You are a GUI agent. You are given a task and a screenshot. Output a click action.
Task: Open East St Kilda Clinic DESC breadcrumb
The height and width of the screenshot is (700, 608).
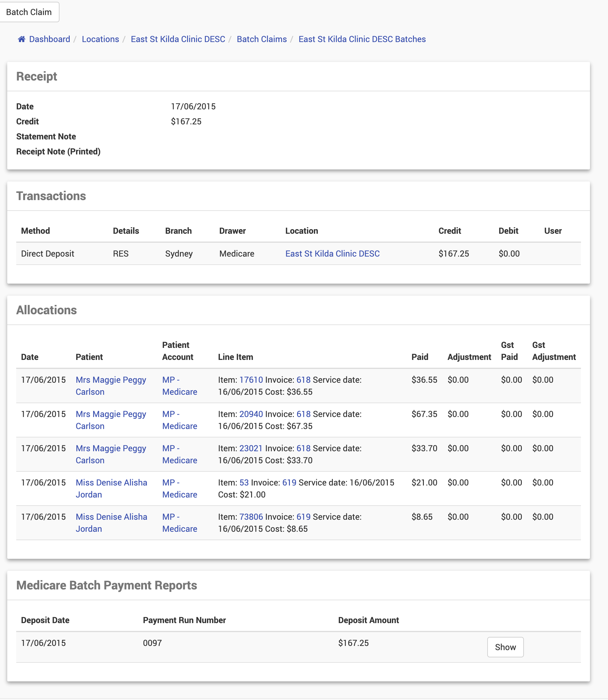(178, 39)
